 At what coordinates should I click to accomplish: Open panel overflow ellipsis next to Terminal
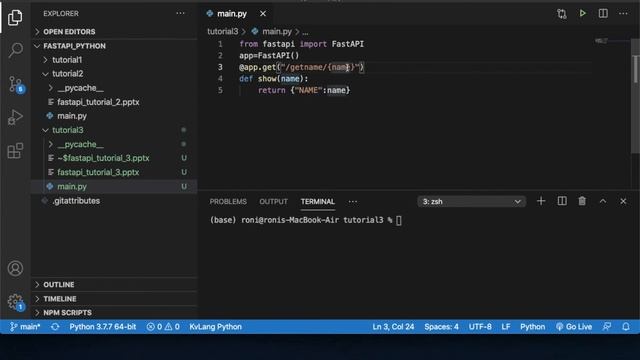[353, 202]
